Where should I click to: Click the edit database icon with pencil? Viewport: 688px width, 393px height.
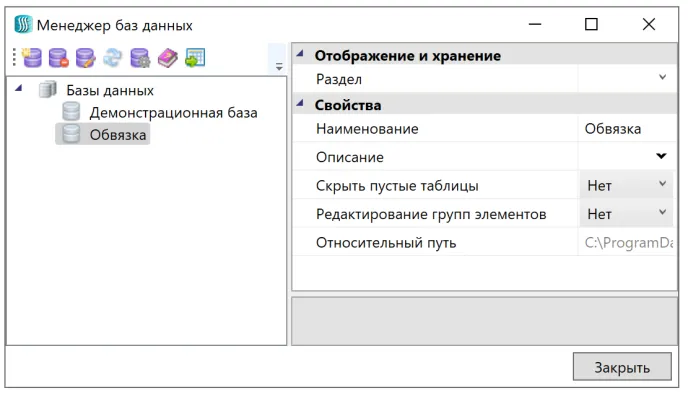click(x=86, y=57)
